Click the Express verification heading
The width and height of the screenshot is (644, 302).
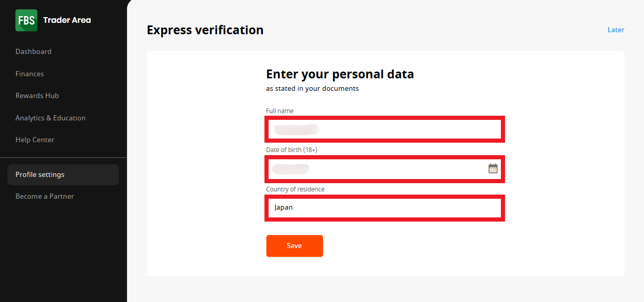pos(205,30)
